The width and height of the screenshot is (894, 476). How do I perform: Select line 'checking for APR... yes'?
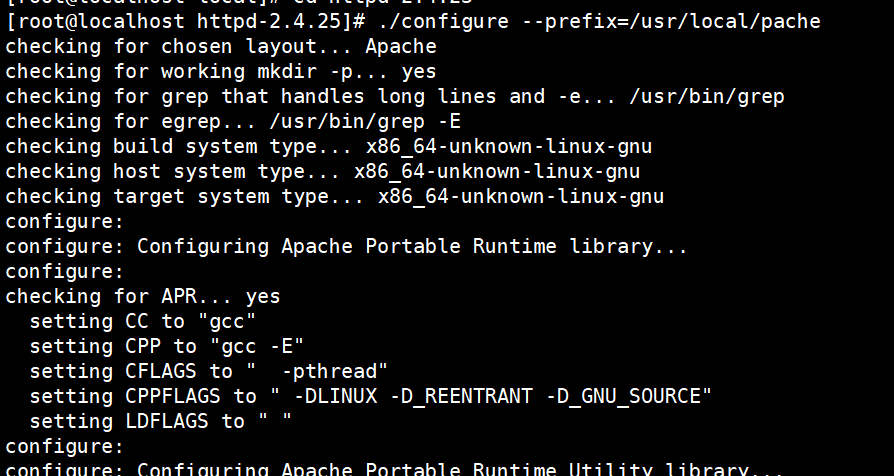click(x=143, y=297)
